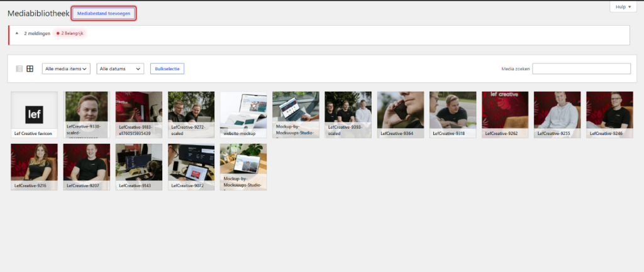Open the LefCreative-9255 thumbnail
The image size is (644, 272).
click(557, 114)
